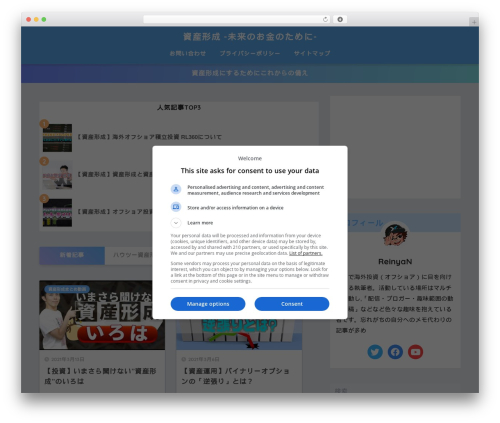The image size is (500, 423).
Task: Click the ReinyaN profile avatar
Action: pyautogui.click(x=395, y=235)
